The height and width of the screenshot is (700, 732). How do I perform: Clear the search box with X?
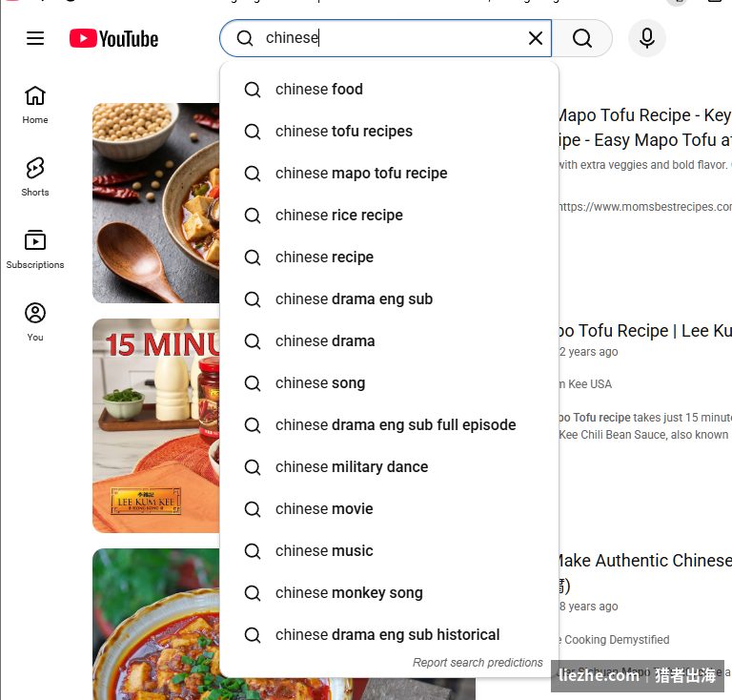click(x=536, y=38)
